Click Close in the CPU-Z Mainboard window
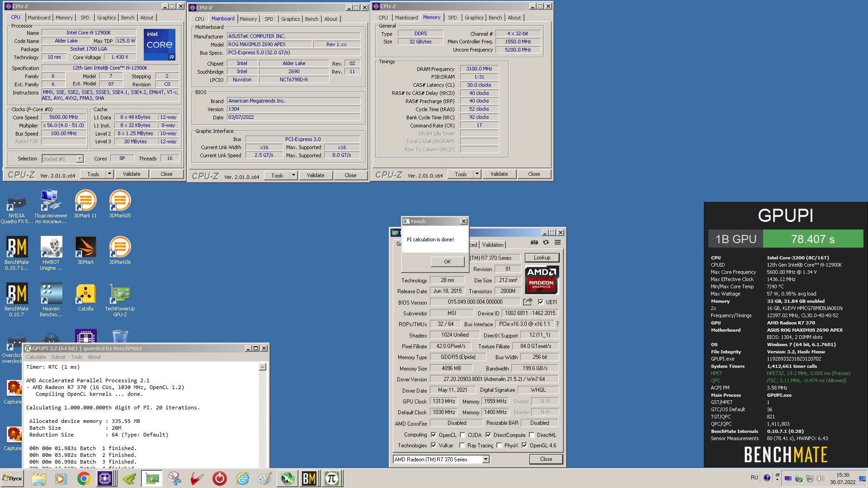 pos(350,175)
